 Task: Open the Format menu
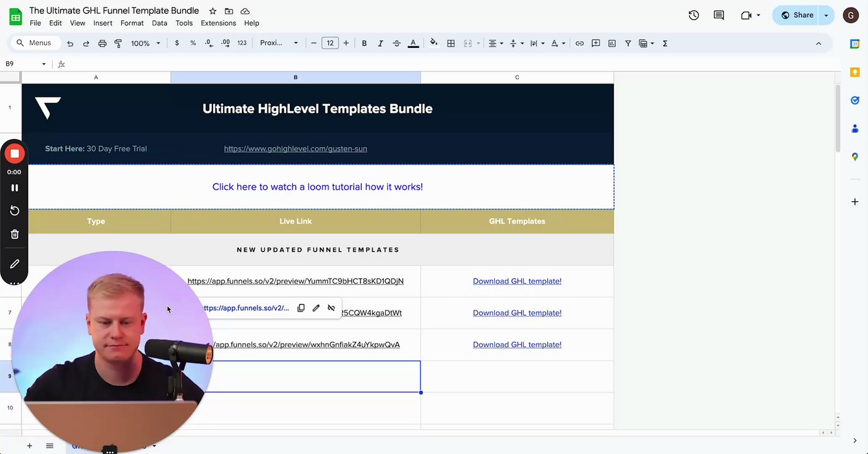(132, 23)
